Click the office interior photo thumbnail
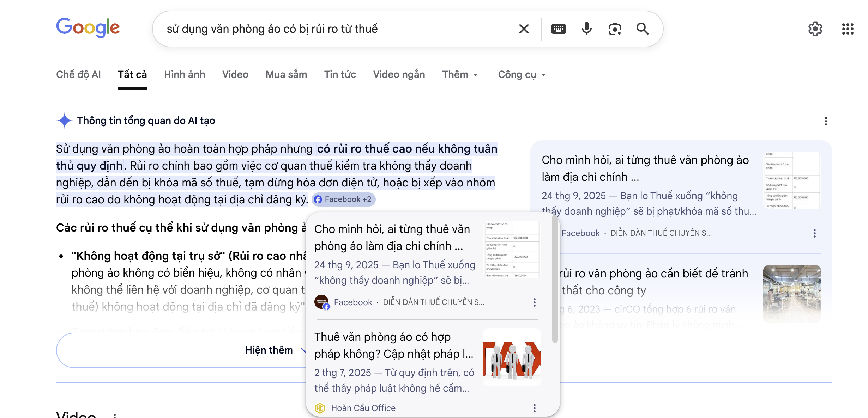 pos(792,294)
